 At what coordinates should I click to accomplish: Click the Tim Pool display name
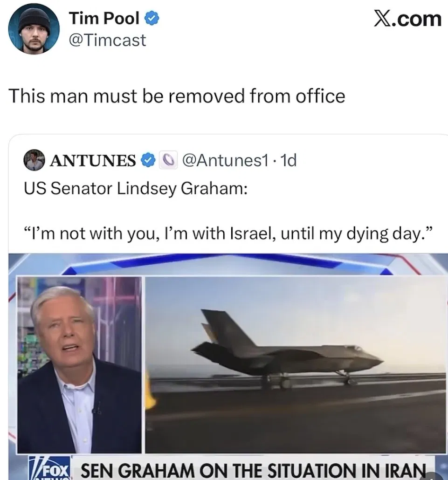pyautogui.click(x=104, y=18)
